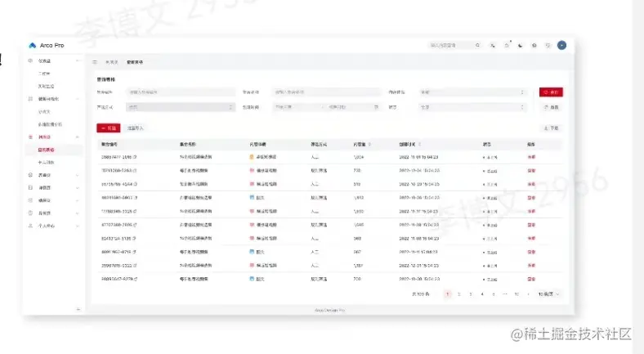The height and width of the screenshot is (354, 644).
Task: Click the red 列表页 sidebar icon
Action: click(30, 137)
